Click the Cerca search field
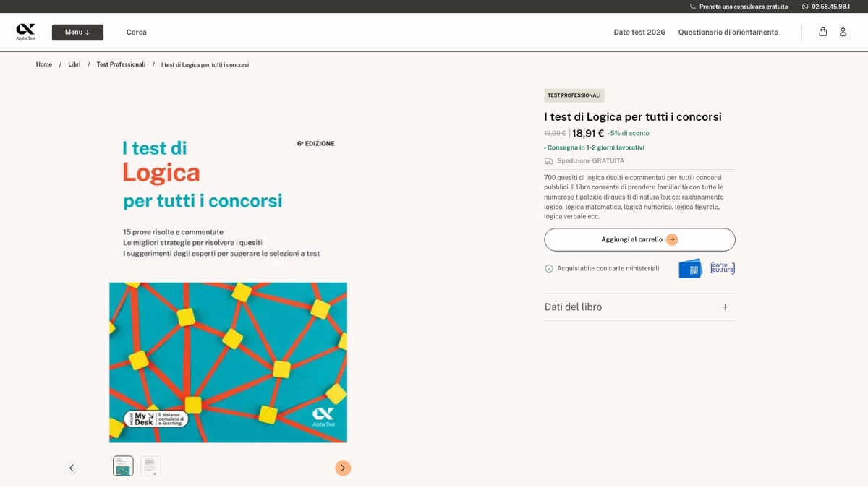Viewport: 868px width, 488px height. 136,32
